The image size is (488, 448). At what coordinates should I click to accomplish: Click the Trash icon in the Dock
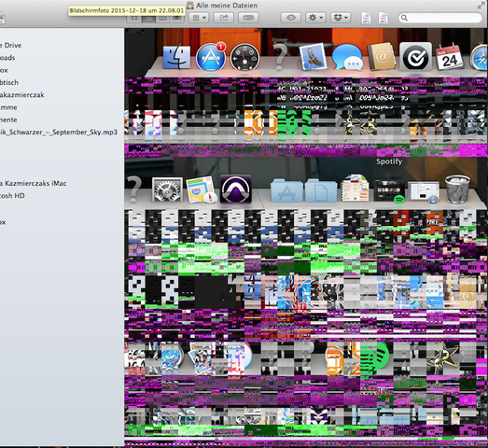pos(457,189)
